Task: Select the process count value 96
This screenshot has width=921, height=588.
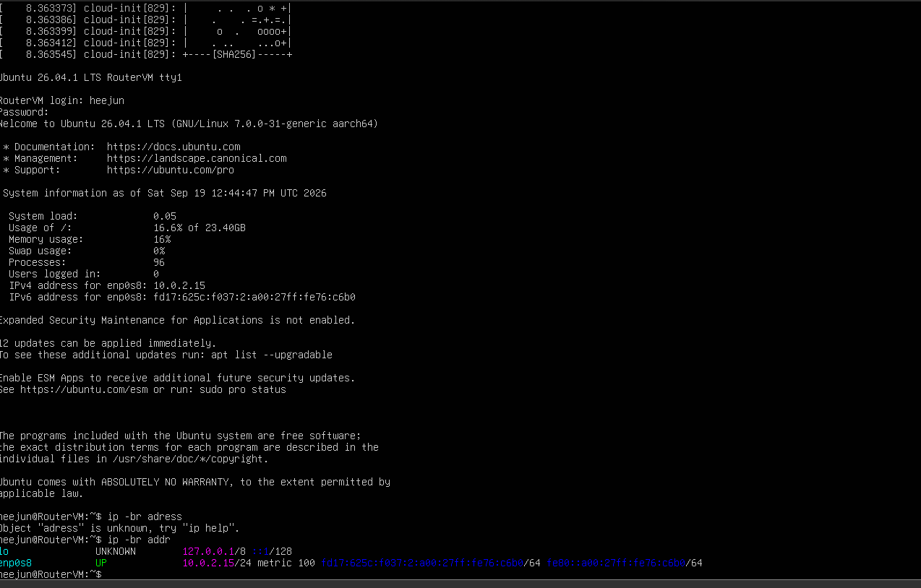Action: point(159,262)
